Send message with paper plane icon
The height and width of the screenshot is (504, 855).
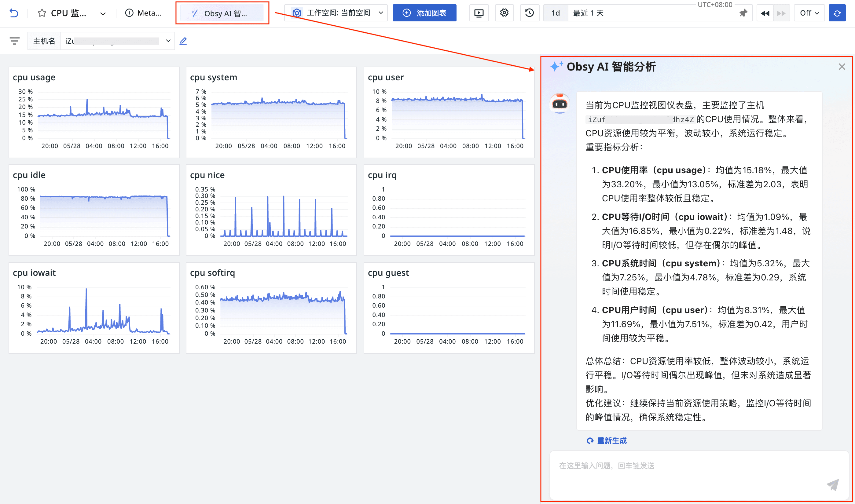click(833, 485)
